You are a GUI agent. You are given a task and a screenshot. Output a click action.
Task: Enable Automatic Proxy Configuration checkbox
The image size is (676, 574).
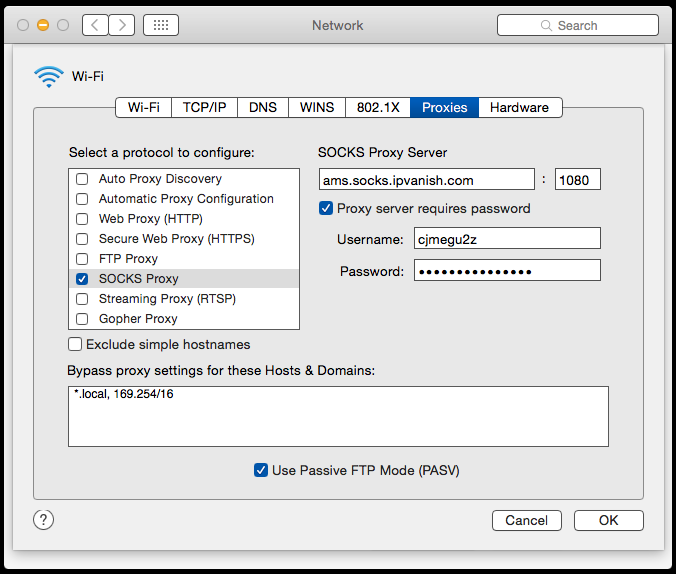pos(82,199)
